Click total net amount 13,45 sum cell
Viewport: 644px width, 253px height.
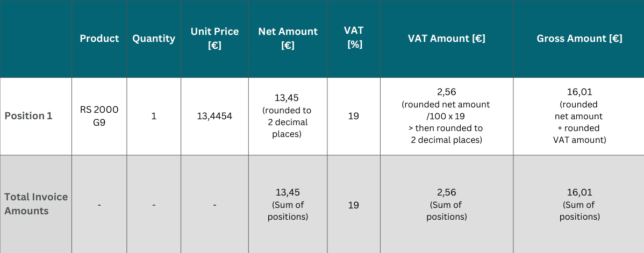tap(288, 204)
